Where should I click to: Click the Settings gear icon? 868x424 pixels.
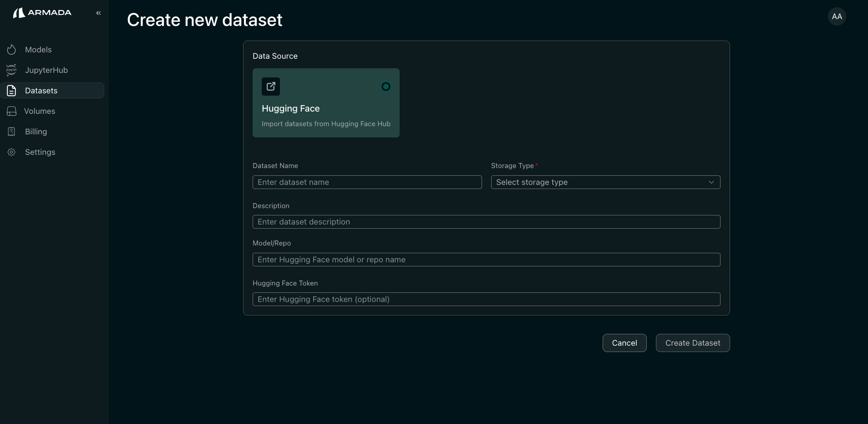[11, 152]
